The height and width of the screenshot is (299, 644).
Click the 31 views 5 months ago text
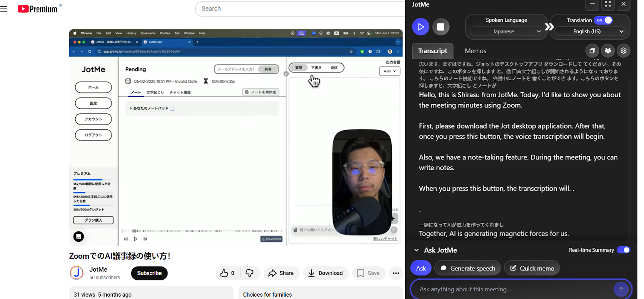103,295
